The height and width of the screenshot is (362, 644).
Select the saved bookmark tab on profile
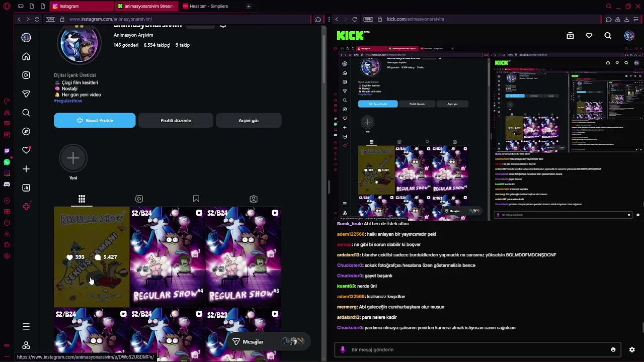(x=196, y=199)
